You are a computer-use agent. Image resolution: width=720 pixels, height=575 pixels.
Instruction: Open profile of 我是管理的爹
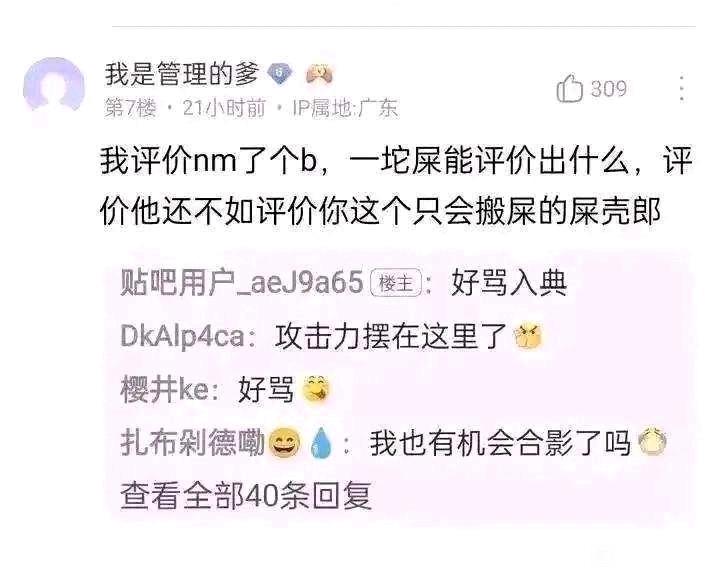(182, 74)
